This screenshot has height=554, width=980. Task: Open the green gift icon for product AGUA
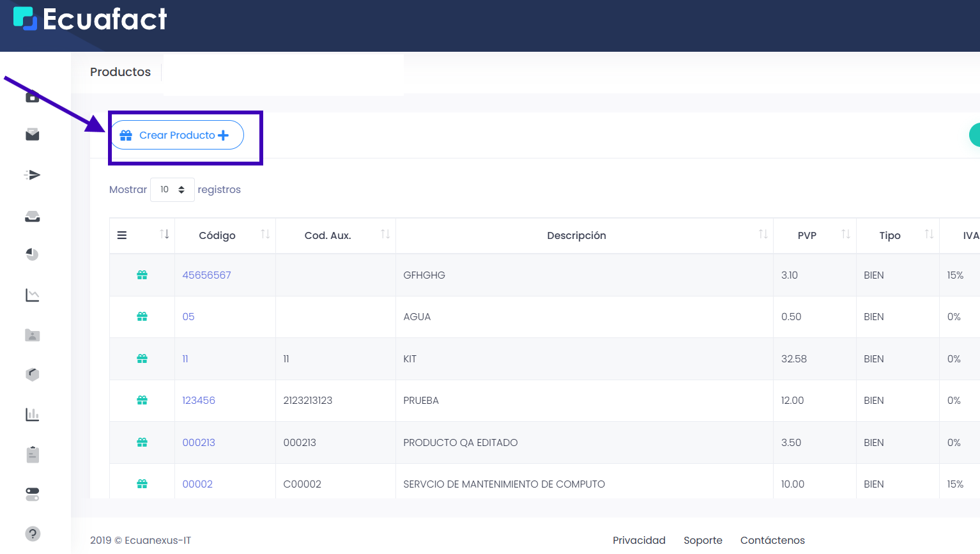[142, 316]
